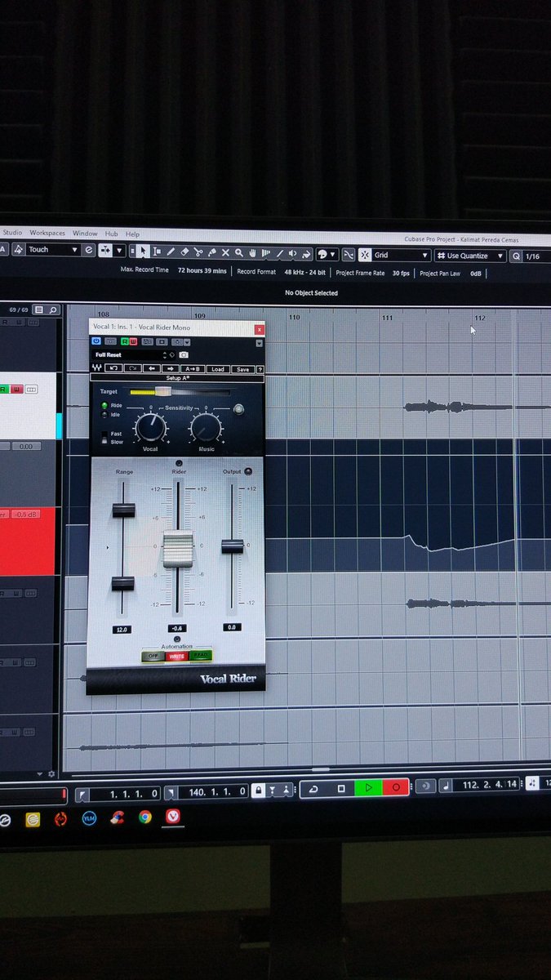The width and height of the screenshot is (551, 980).
Task: Open Vivaldi browser from the taskbar
Action: (x=173, y=816)
